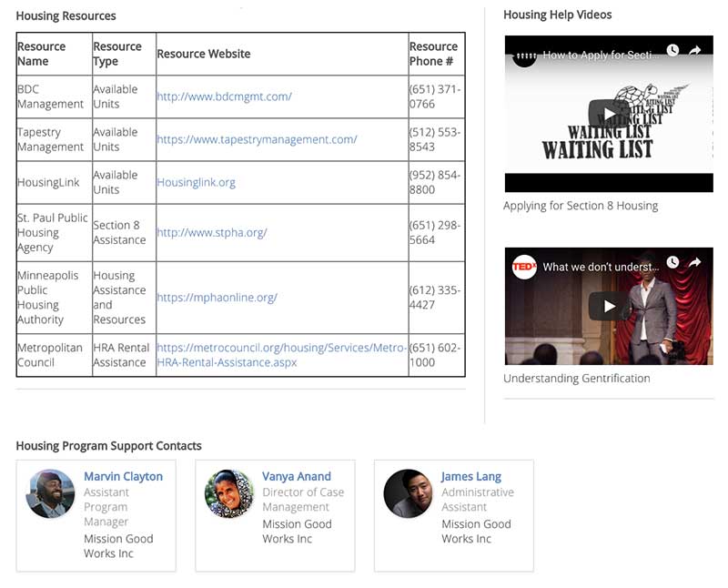Select the Tapestry Management name cell
The height and width of the screenshot is (588, 728).
pos(55,139)
